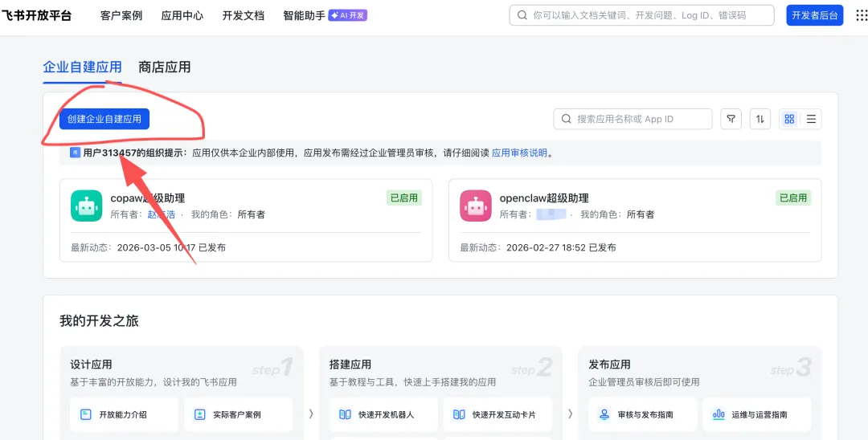Click the 2026-03-05 latest activity text
Viewport: 868px width, 440px height.
coord(172,247)
